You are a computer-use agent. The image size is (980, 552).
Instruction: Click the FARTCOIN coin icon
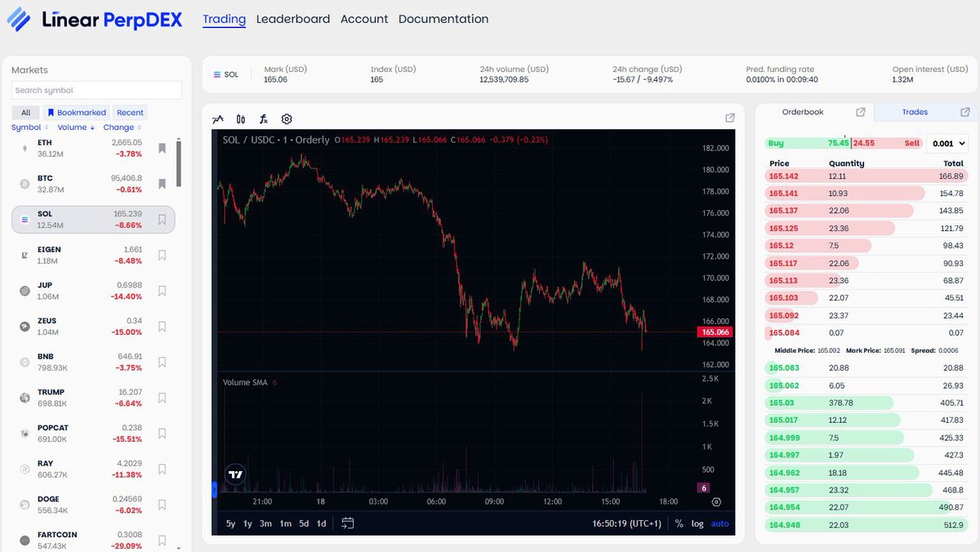(x=24, y=540)
